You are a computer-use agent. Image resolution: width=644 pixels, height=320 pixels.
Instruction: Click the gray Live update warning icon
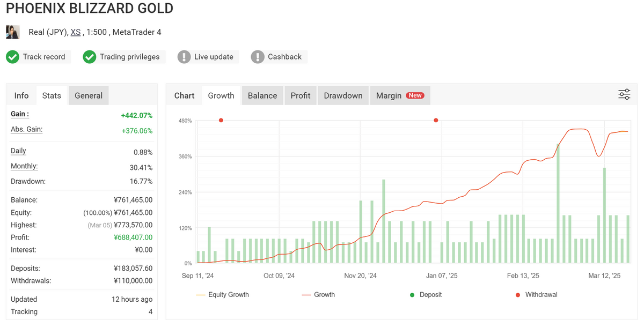184,57
